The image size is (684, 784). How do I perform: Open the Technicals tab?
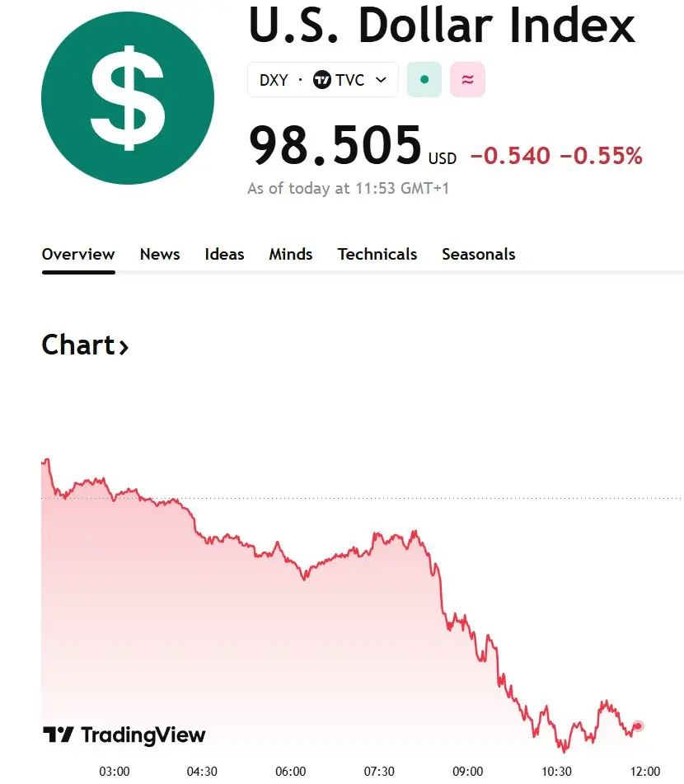[x=377, y=254]
